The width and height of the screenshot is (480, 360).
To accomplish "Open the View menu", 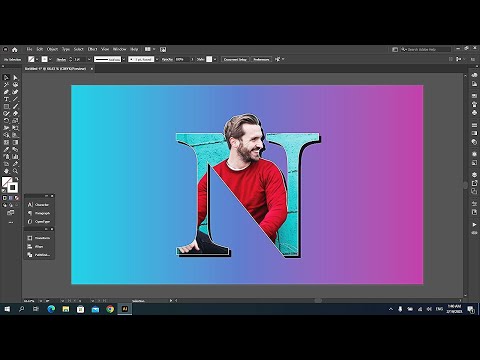I will (105, 49).
